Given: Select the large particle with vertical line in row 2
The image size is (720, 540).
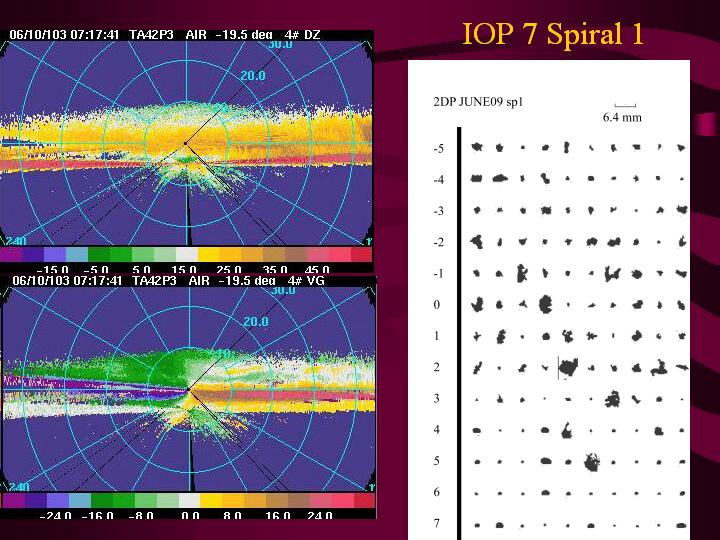Looking at the screenshot, I should (568, 367).
